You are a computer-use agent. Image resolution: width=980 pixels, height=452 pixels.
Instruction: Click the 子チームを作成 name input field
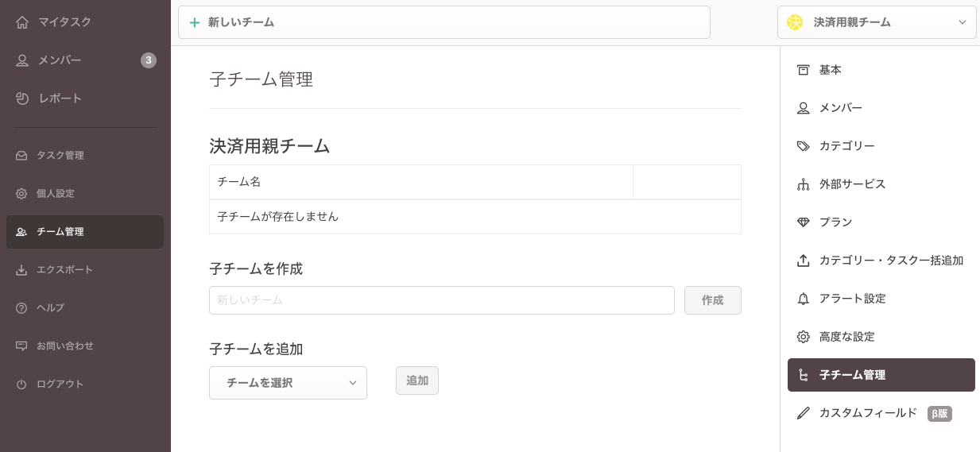click(441, 300)
